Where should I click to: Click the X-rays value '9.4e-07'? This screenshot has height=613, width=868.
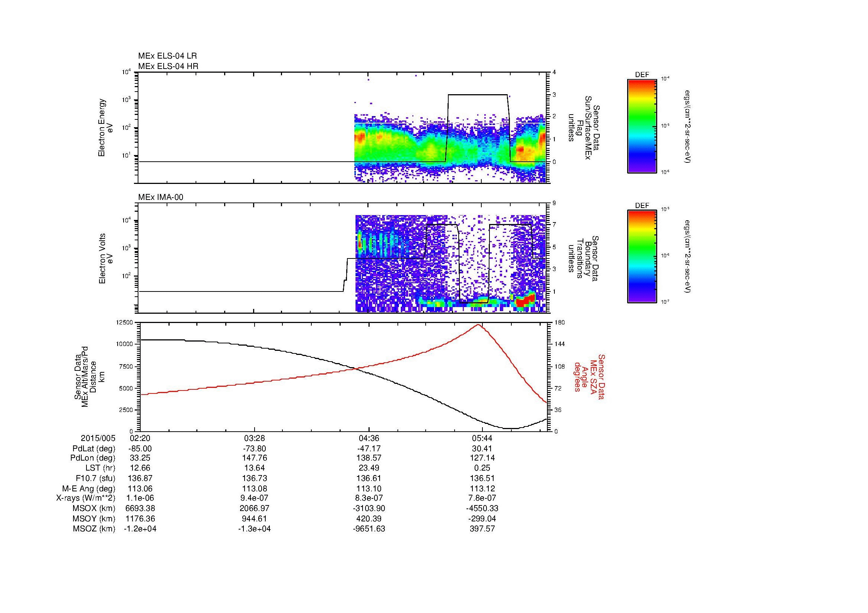pos(255,498)
